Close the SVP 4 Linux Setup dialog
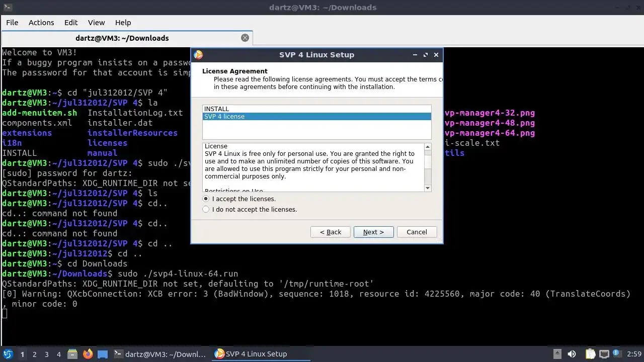Screen dimensions: 644x362 point(436,55)
